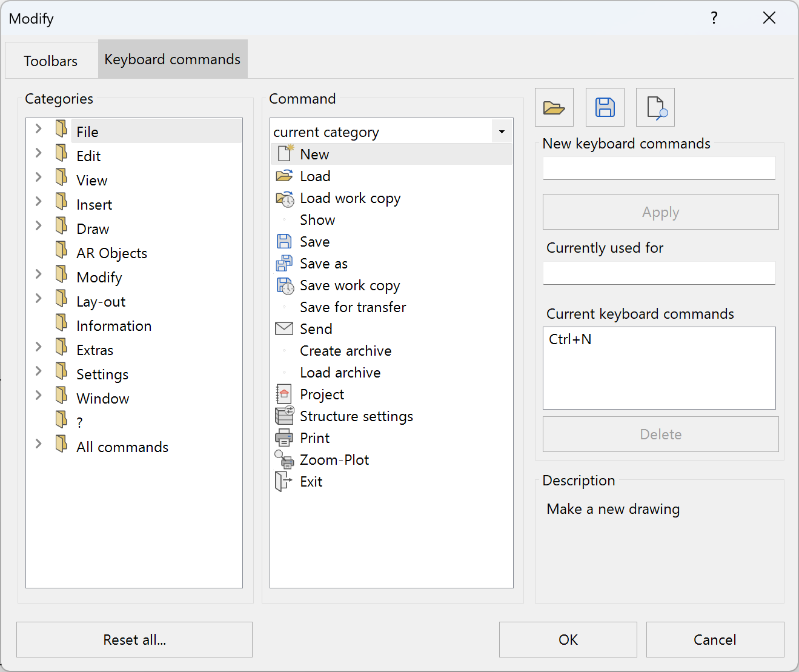Click the save floppy disk icon above New keyboard commands
799x672 pixels.
tap(605, 107)
